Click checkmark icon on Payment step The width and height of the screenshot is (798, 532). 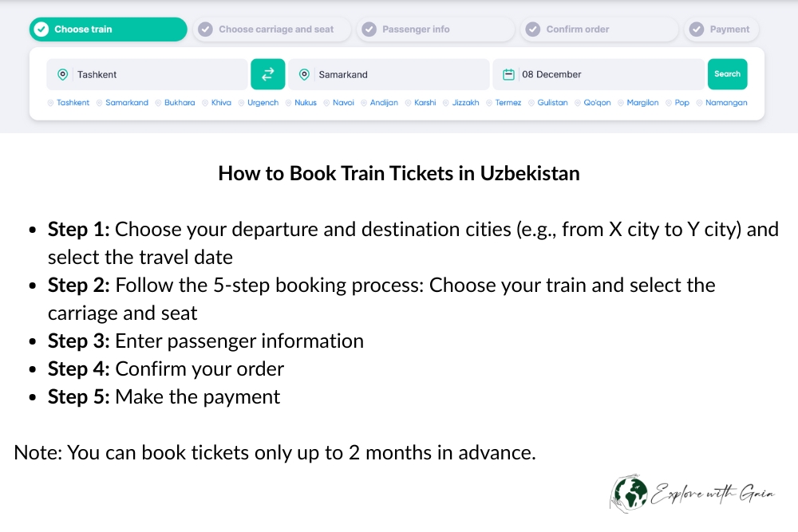(697, 30)
